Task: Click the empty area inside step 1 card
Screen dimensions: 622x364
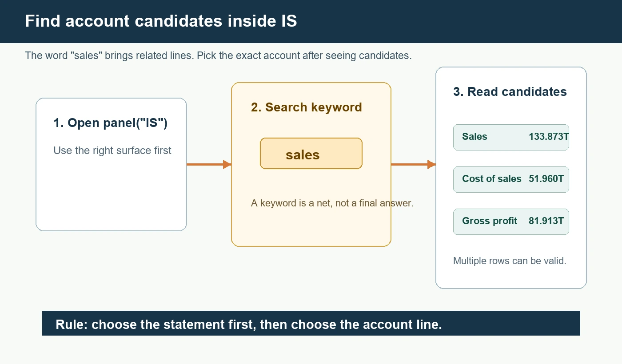Action: point(111,195)
